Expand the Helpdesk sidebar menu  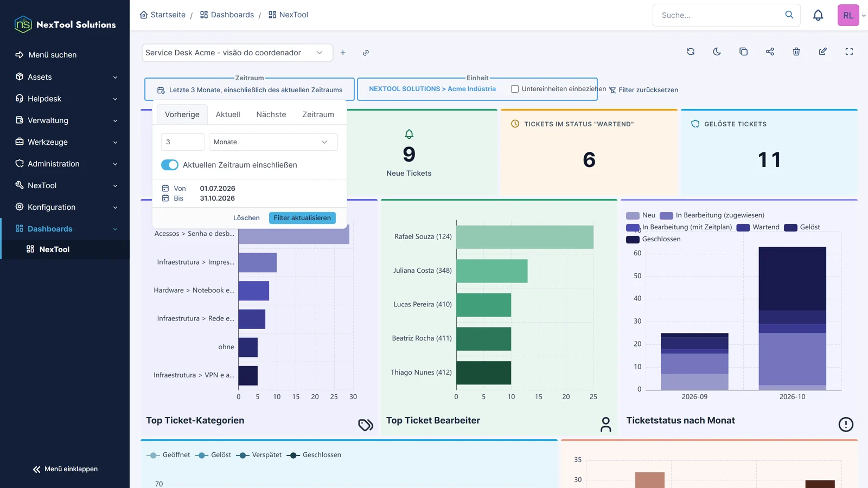pos(65,99)
